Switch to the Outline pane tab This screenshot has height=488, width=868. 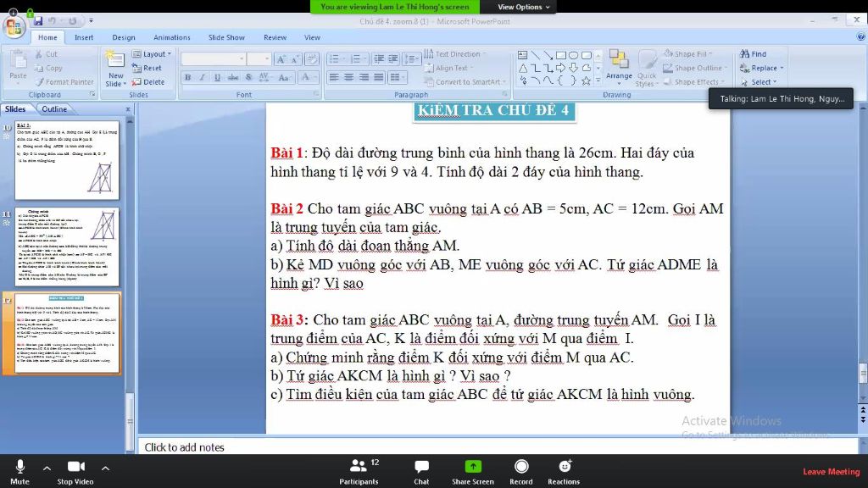tap(54, 109)
